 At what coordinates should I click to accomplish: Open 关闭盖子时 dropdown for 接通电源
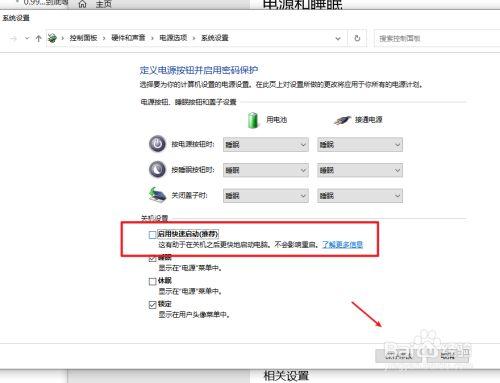click(360, 196)
